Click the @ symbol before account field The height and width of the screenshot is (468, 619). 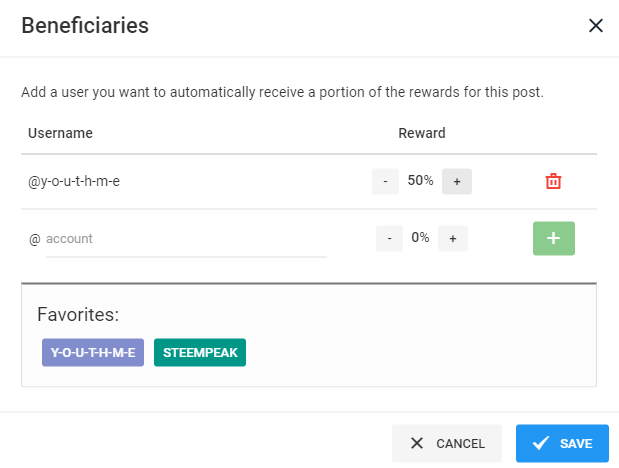[x=35, y=239]
